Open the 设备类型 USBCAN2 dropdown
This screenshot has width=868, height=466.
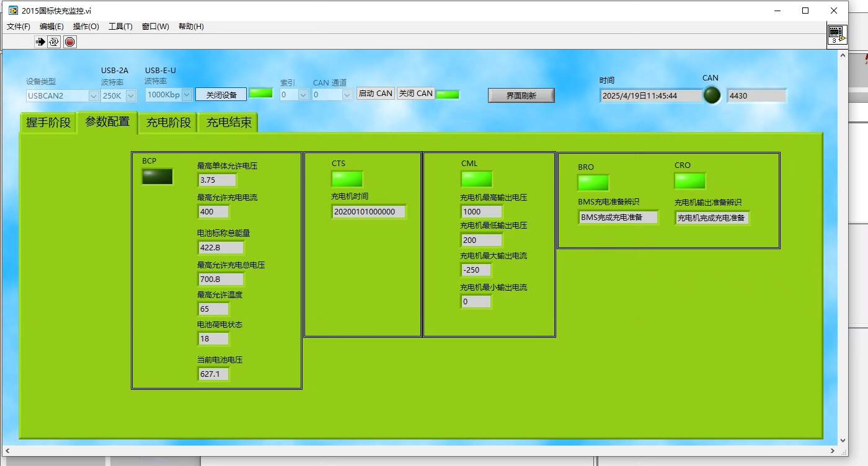pos(62,95)
